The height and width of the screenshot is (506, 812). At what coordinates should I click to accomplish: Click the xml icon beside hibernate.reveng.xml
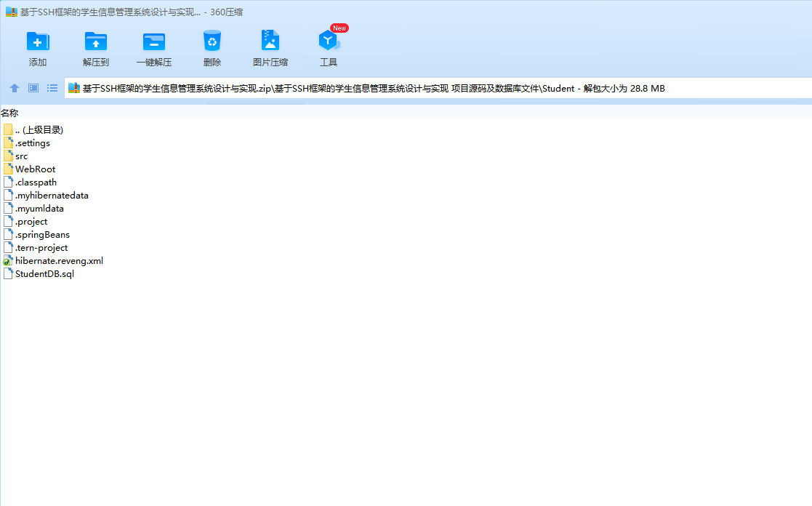[x=8, y=260]
